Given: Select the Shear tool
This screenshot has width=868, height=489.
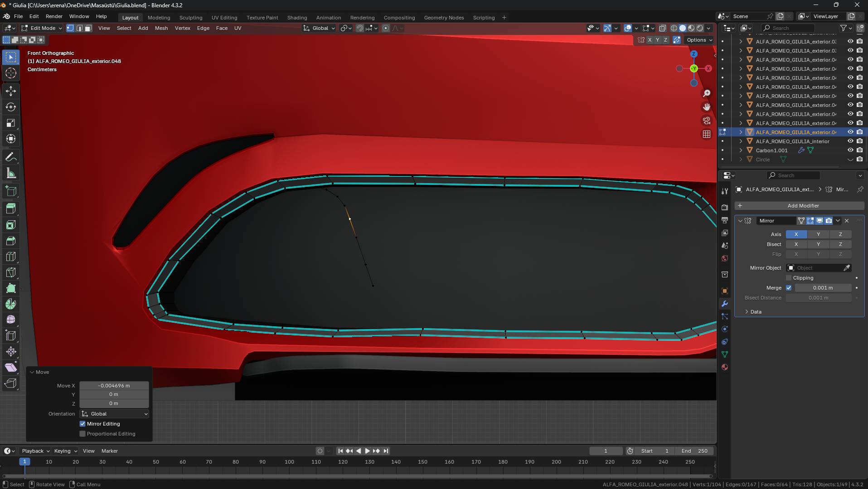Looking at the screenshot, I should click(x=11, y=368).
